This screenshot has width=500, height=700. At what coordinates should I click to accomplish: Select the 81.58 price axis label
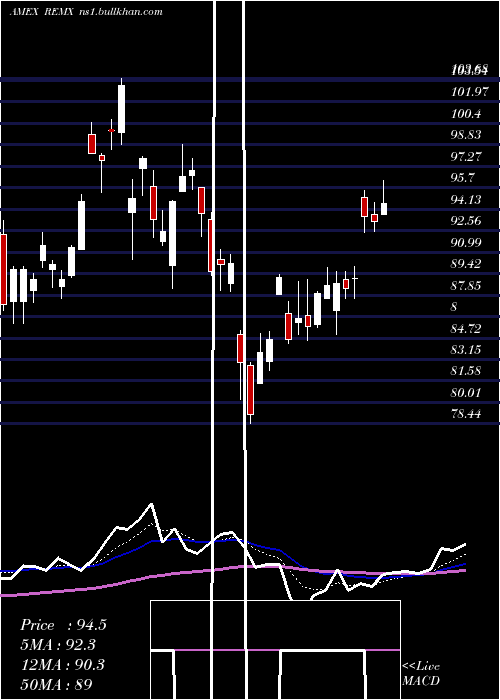(467, 371)
